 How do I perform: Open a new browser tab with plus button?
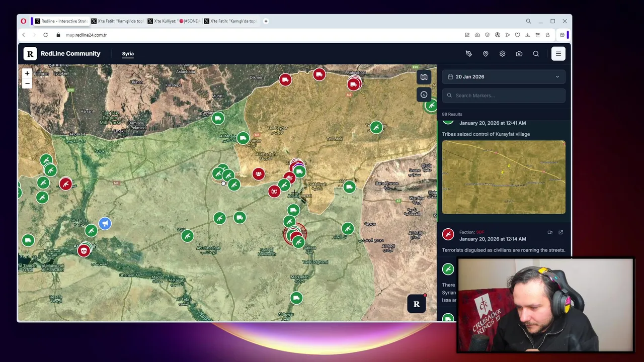click(266, 21)
